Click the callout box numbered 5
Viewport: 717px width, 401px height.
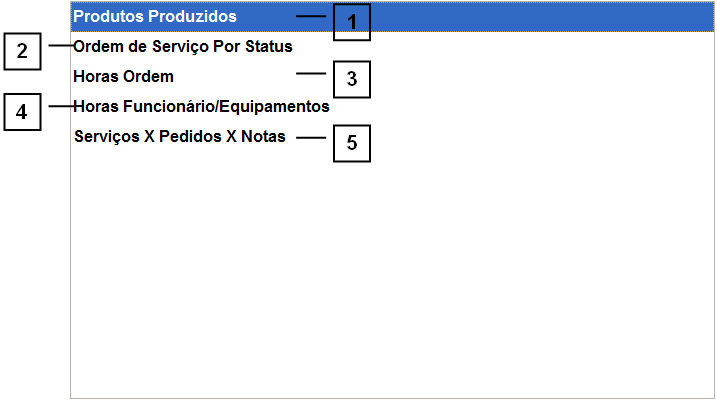pyautogui.click(x=351, y=143)
